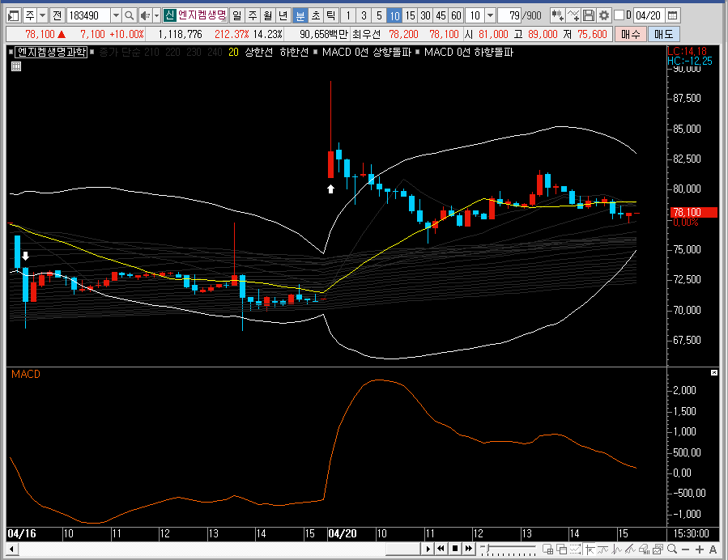Close the MACD indicator panel

pos(714,372)
